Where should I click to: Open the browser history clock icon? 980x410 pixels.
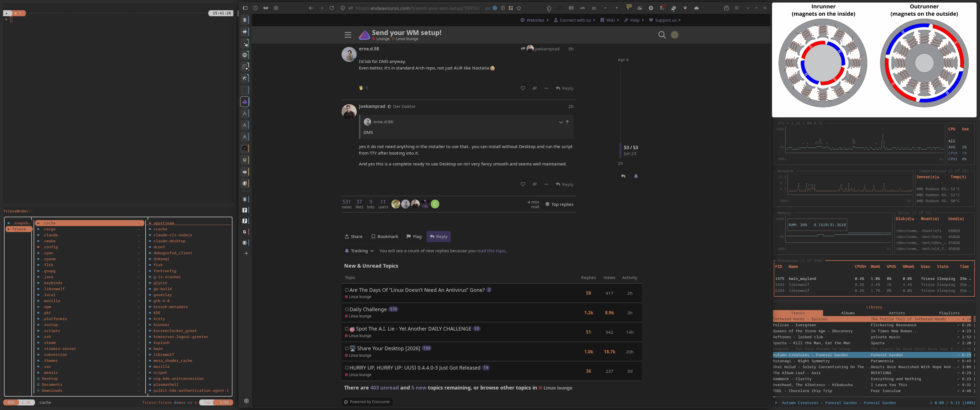click(255, 8)
